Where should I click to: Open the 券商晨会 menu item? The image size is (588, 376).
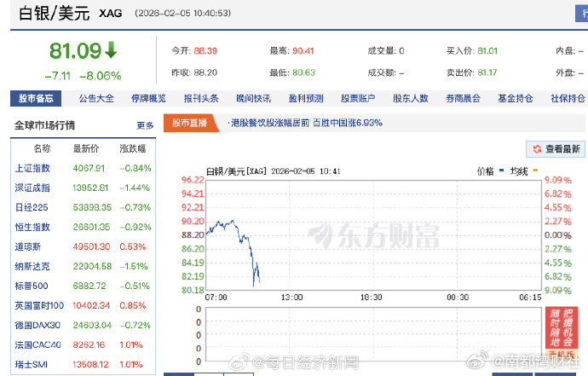pyautogui.click(x=463, y=98)
